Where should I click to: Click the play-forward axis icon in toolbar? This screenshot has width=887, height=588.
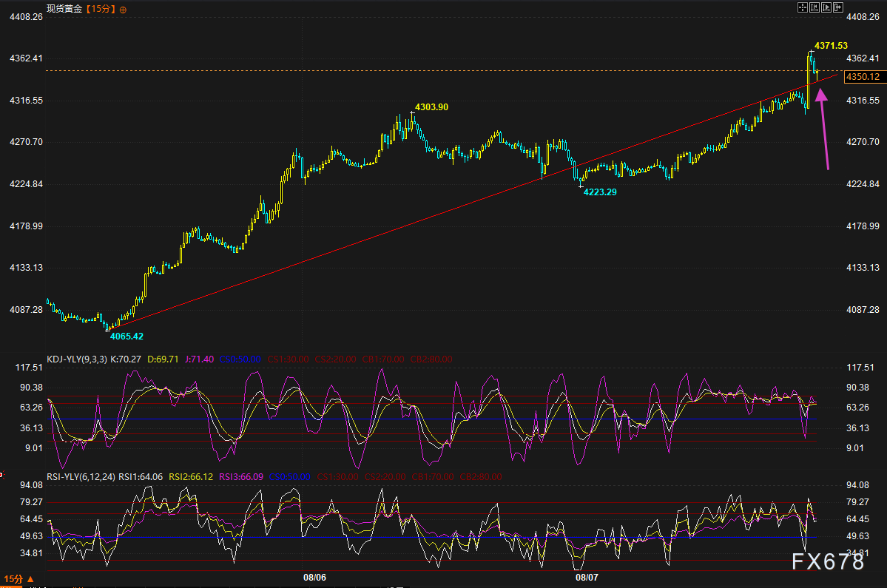pyautogui.click(x=826, y=7)
